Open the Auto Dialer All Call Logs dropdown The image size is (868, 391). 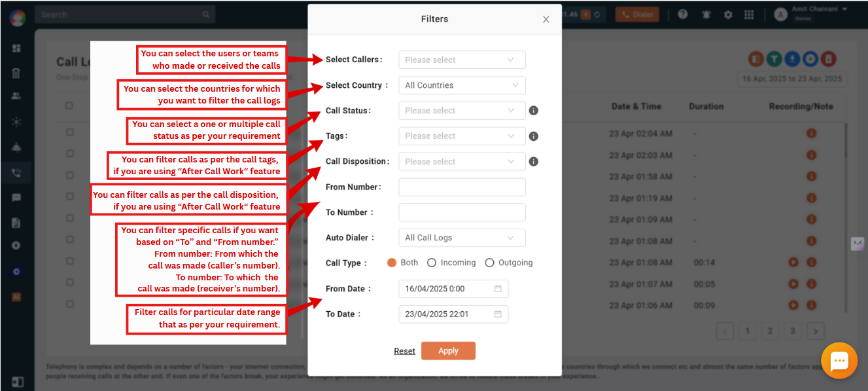[x=462, y=238]
